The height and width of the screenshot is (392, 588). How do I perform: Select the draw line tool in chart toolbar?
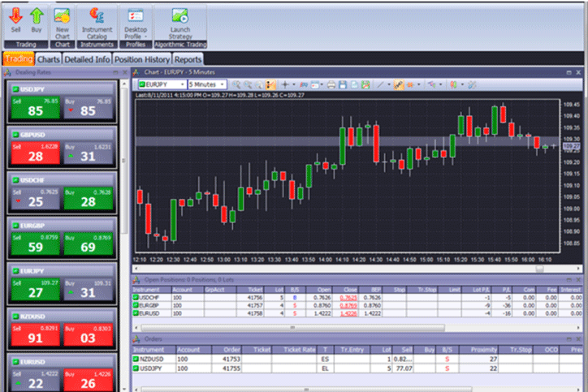pyautogui.click(x=381, y=84)
